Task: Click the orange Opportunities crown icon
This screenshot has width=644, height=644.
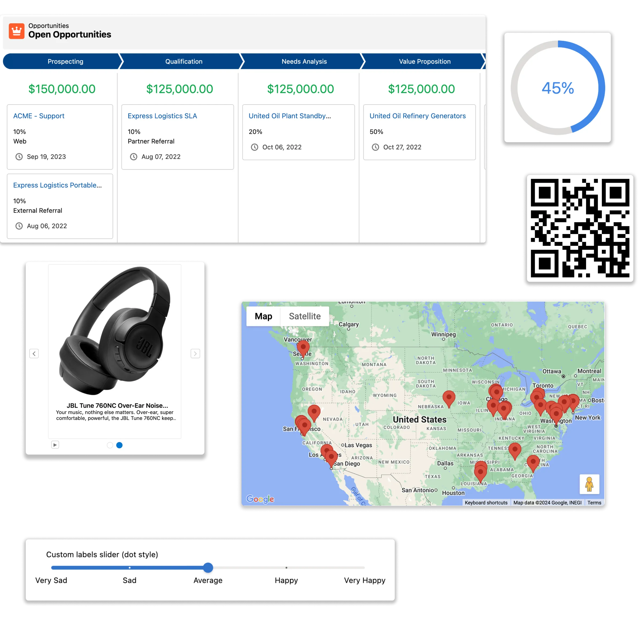Action: pos(16,31)
